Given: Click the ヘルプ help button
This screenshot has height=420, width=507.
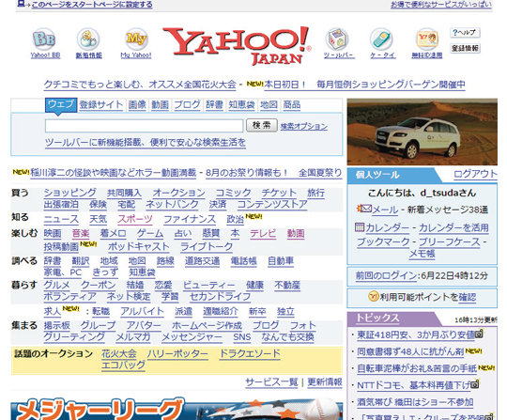Looking at the screenshot, I should click(465, 32).
